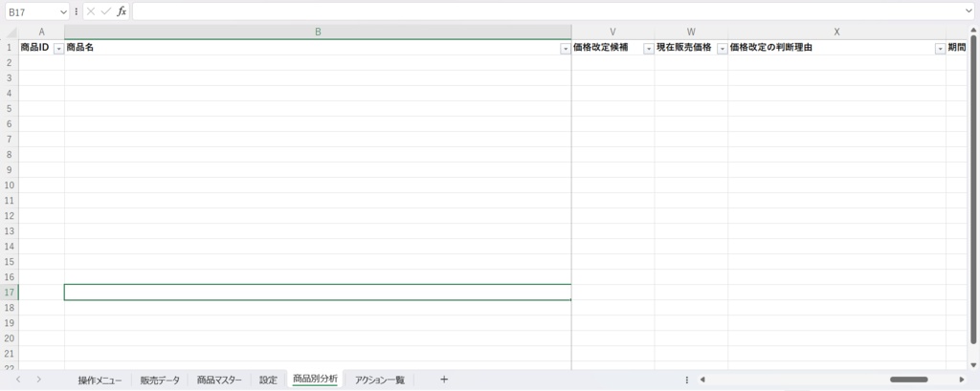Select column A header
Image resolution: width=980 pixels, height=391 pixels.
(x=42, y=32)
